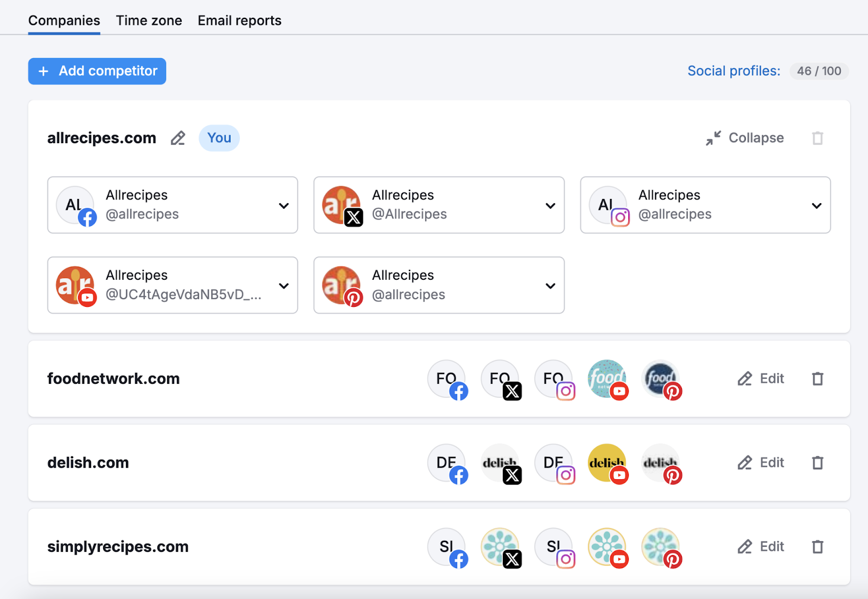Switch to the Email reports tab
Viewport: 868px width, 599px height.
239,21
